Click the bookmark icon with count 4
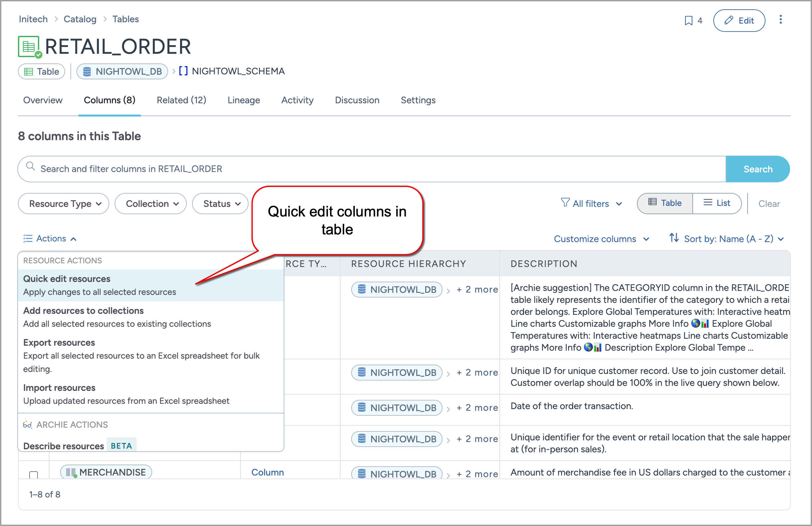Screen dimensions: 812x526 click(688, 21)
